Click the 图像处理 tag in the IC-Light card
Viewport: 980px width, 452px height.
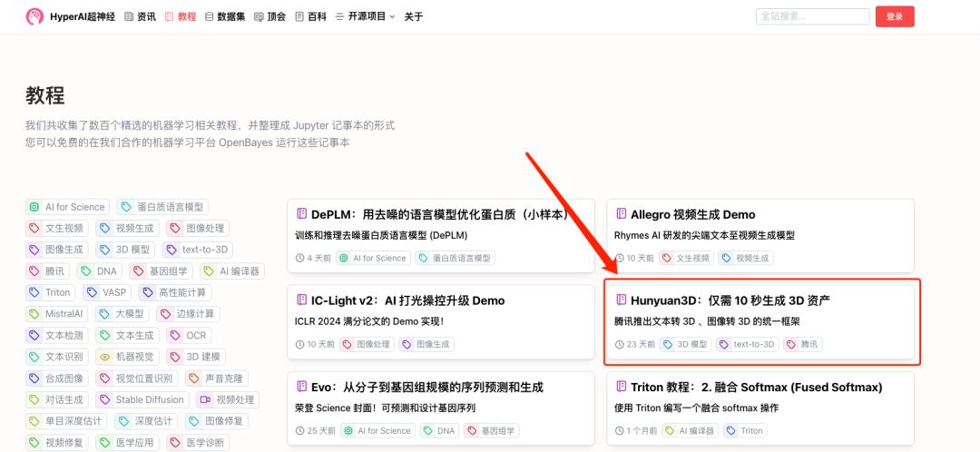(367, 344)
